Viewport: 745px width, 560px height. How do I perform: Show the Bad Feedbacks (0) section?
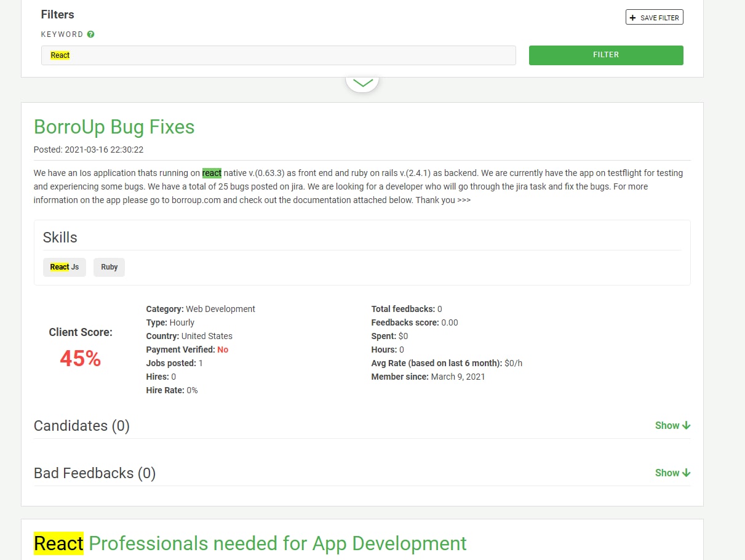tap(673, 473)
